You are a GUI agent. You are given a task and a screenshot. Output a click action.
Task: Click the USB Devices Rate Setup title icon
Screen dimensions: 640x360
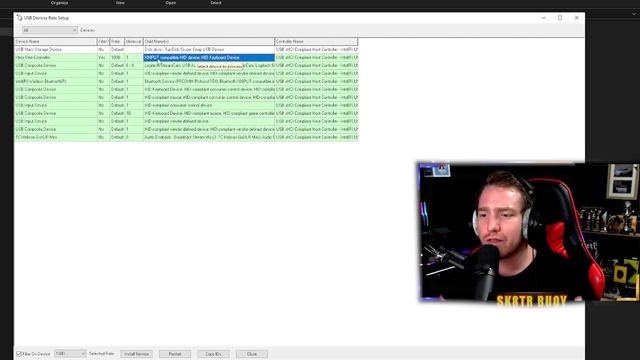[x=19, y=18]
